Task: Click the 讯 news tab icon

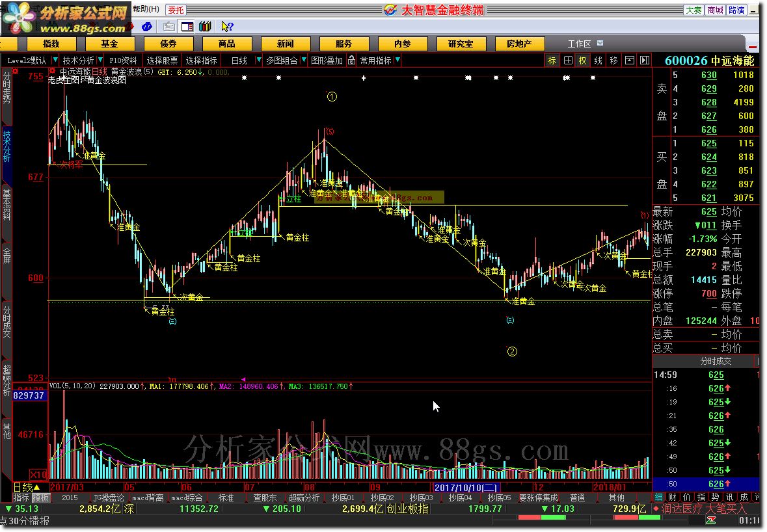Action: click(729, 497)
